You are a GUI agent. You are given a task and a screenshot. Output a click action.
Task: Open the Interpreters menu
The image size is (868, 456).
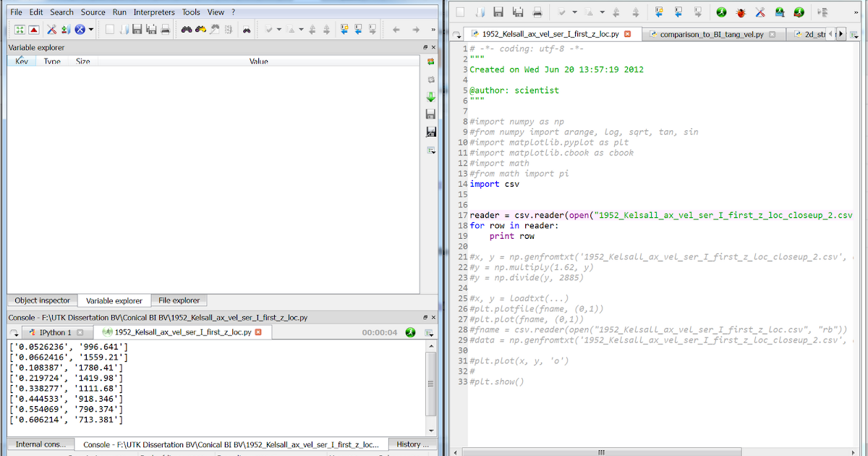(154, 12)
